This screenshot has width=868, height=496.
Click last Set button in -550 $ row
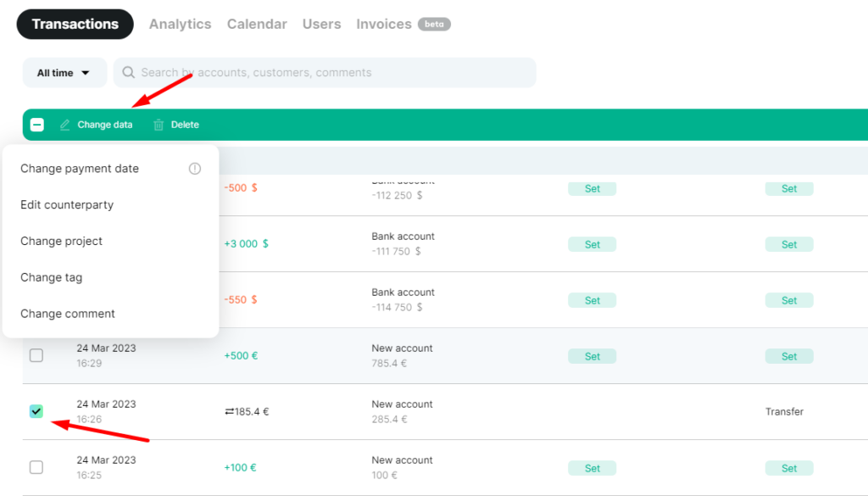click(789, 301)
